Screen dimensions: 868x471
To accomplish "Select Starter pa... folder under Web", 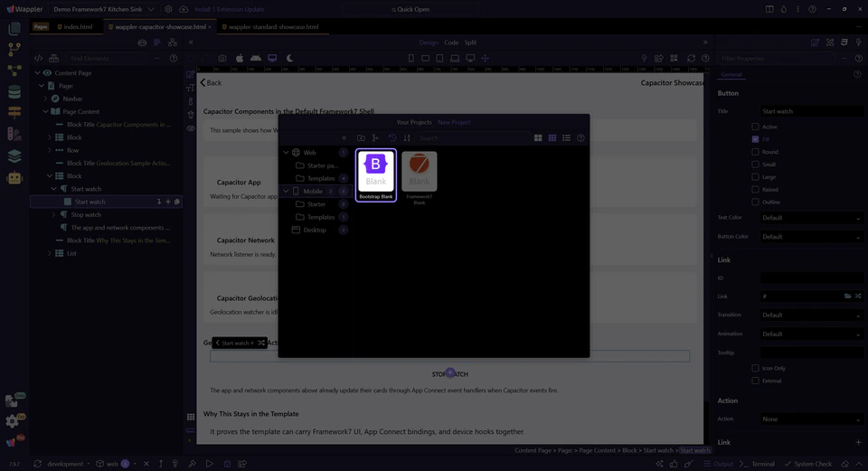I will 322,165.
